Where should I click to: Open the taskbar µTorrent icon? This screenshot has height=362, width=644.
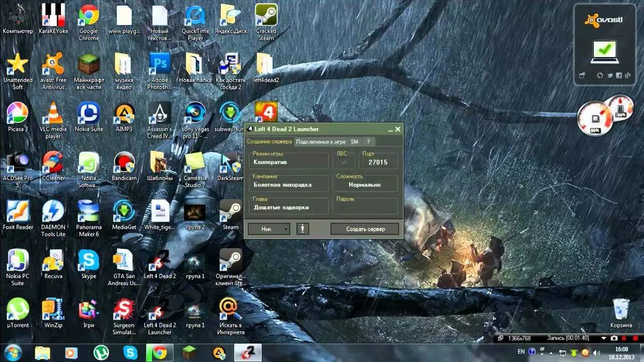point(101,352)
